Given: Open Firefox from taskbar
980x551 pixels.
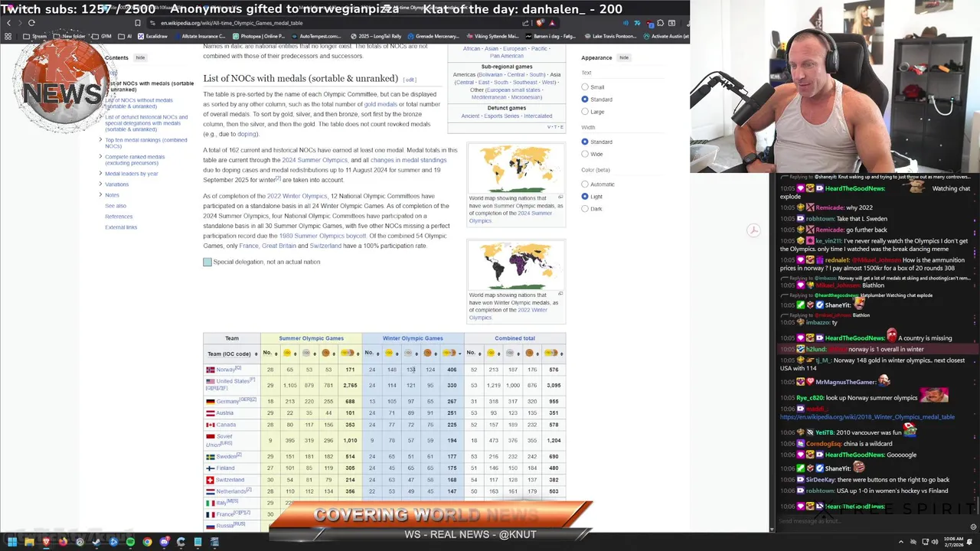Looking at the screenshot, I should click(63, 542).
